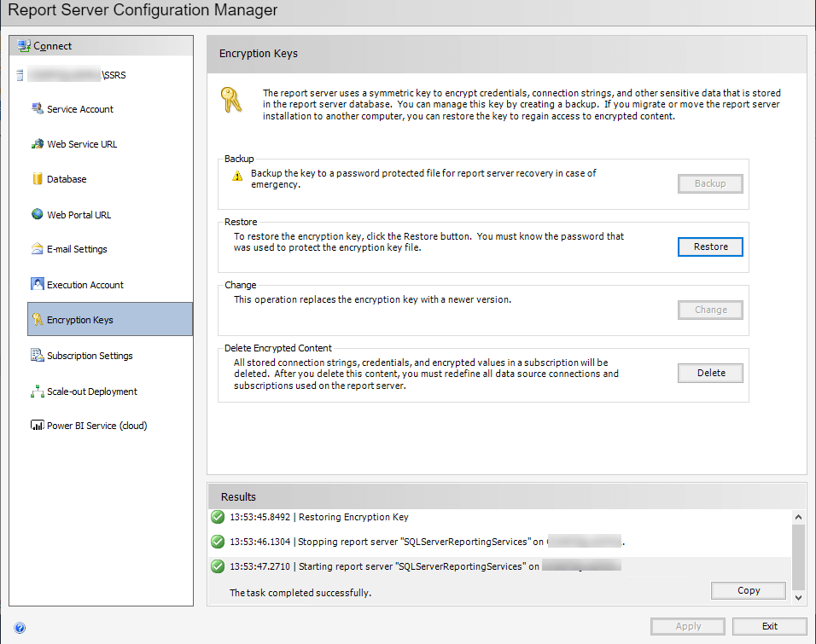Click the Power BI Service chart icon

(37, 426)
